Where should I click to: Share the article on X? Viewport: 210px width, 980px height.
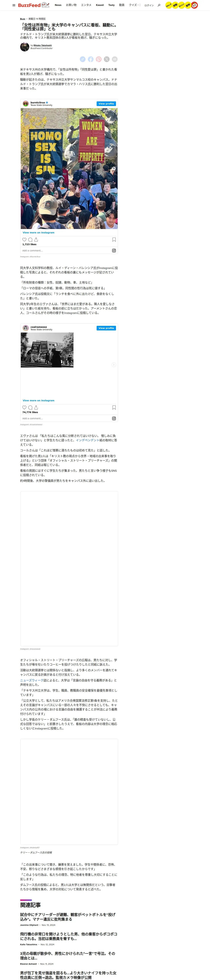[107, 59]
